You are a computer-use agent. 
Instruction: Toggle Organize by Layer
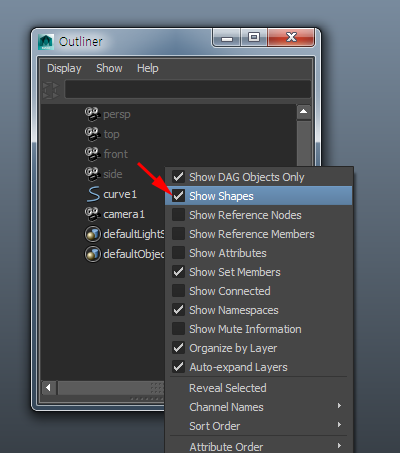point(178,348)
